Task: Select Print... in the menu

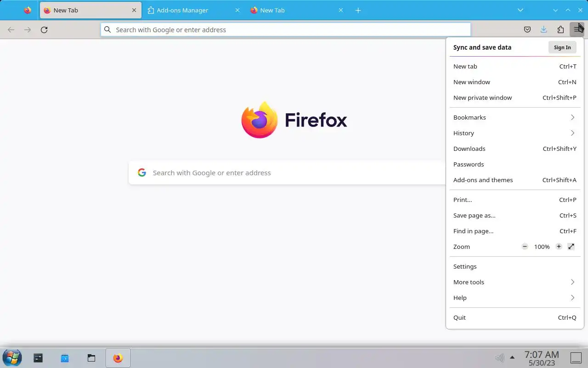Action: [x=515, y=200]
